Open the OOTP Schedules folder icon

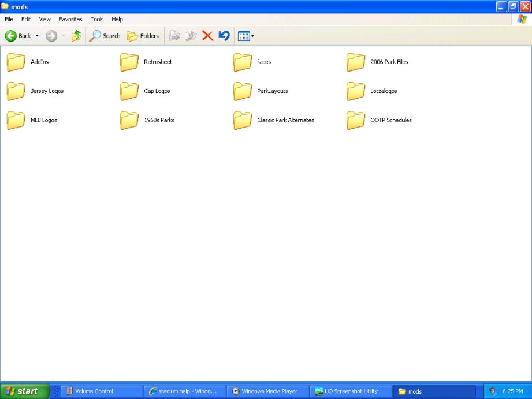point(356,121)
